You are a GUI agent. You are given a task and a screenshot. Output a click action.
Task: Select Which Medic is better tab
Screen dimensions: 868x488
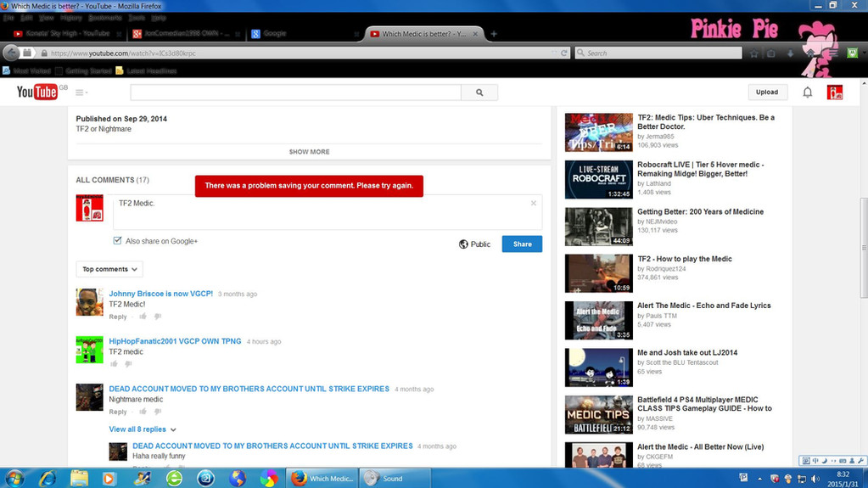[x=423, y=34]
